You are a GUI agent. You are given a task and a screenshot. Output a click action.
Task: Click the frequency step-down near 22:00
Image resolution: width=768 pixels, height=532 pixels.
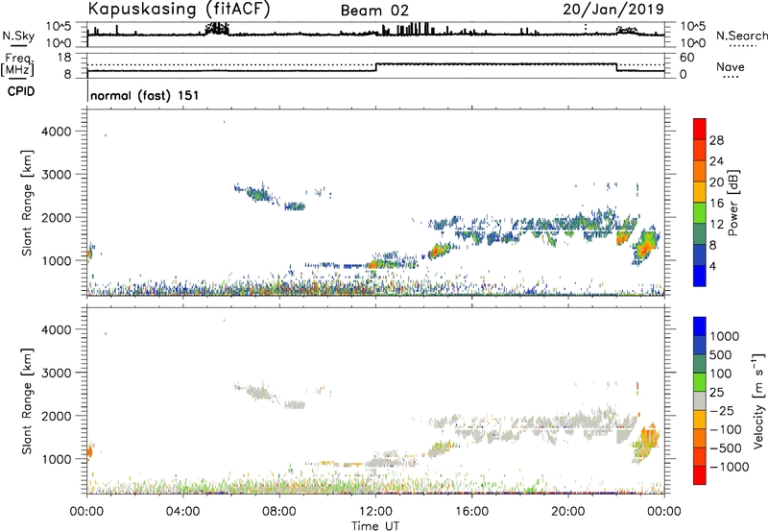coord(616,67)
